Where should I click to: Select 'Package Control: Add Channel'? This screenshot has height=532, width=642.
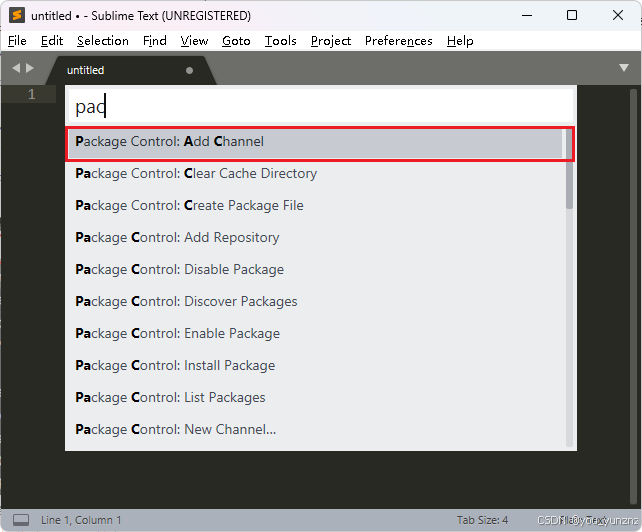click(x=315, y=142)
